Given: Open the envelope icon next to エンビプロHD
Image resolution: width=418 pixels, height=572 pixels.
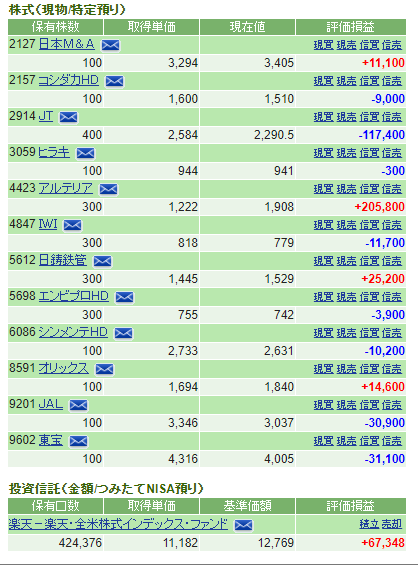Looking at the screenshot, I should tap(124, 297).
